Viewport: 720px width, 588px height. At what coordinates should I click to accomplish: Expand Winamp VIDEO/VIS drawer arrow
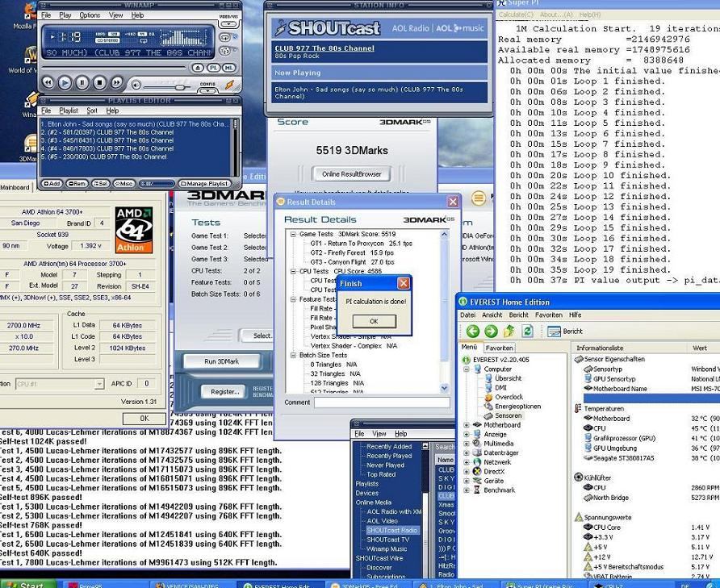pos(228,24)
